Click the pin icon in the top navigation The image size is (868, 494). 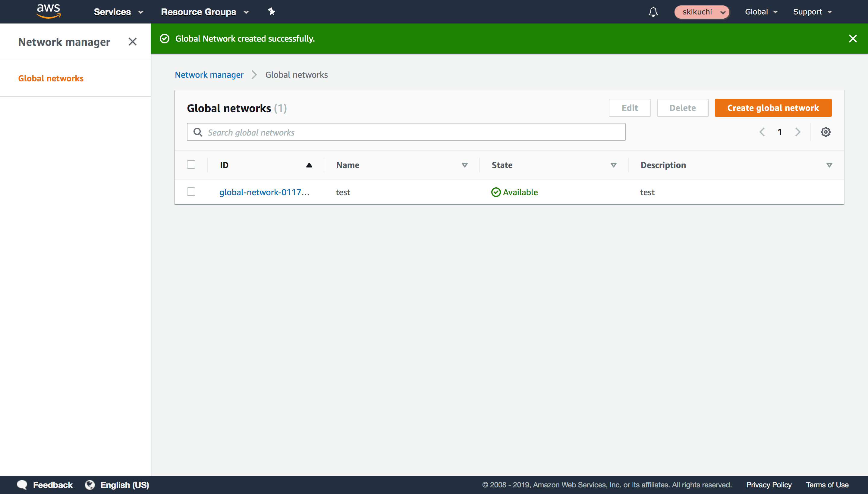pyautogui.click(x=272, y=11)
